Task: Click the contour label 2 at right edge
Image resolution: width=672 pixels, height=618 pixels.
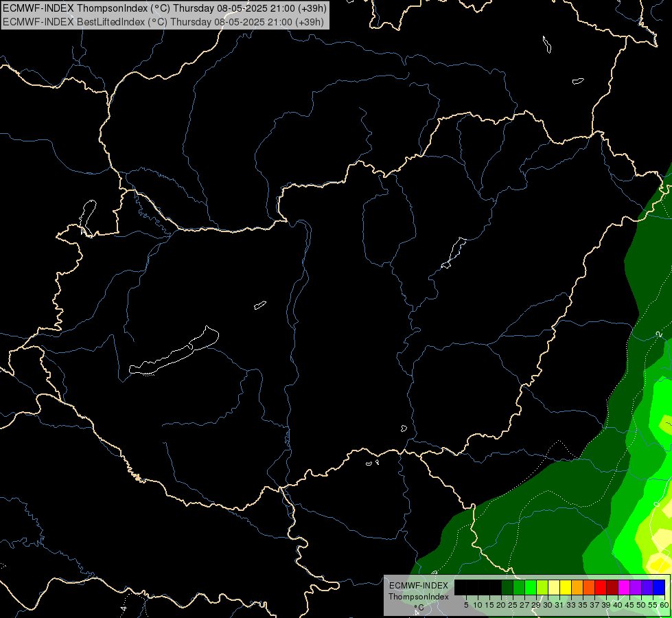Action: 659,334
